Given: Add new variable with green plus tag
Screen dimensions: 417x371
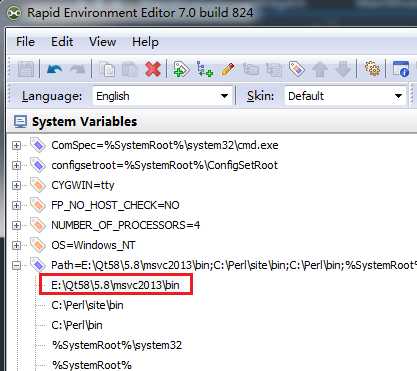Looking at the screenshot, I should (x=181, y=69).
